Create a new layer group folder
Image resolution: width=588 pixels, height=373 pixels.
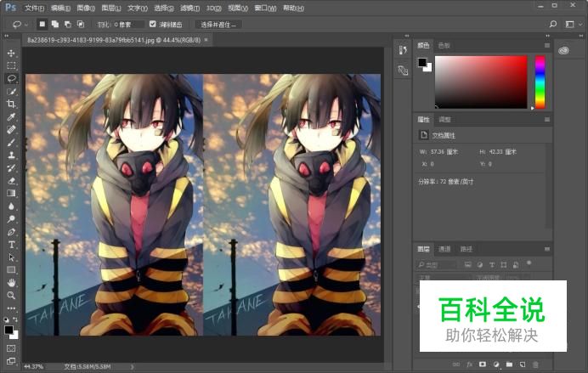(x=509, y=364)
